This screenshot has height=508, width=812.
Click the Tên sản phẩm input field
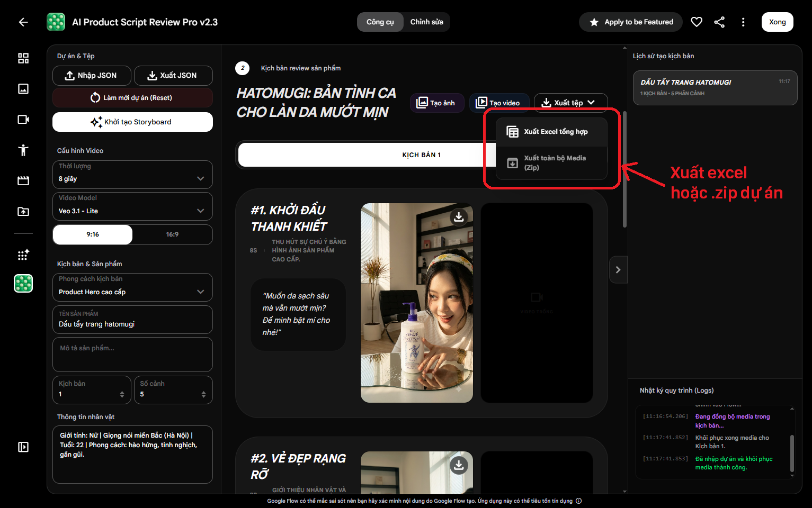[x=132, y=320]
